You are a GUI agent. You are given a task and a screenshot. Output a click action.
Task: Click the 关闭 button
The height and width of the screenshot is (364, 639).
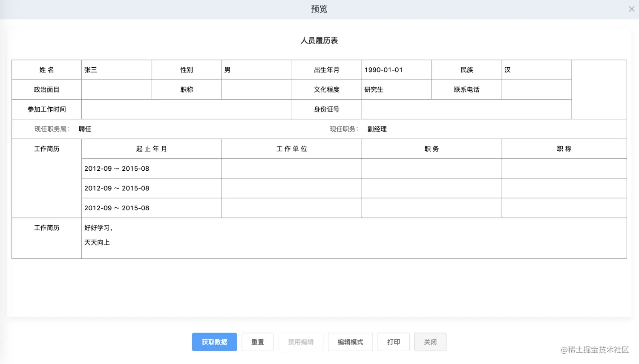click(x=430, y=342)
